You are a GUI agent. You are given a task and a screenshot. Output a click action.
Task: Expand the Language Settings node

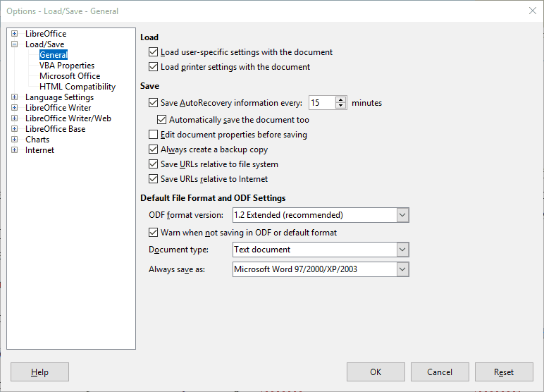pyautogui.click(x=14, y=97)
